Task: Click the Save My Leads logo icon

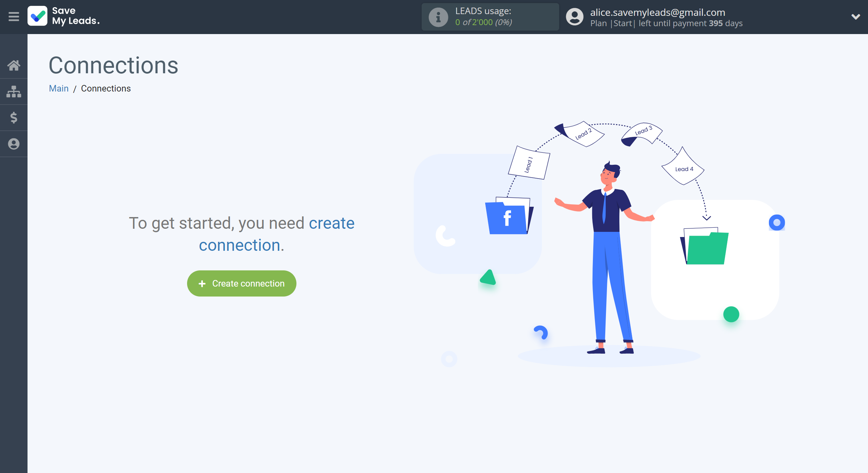Action: [x=38, y=16]
